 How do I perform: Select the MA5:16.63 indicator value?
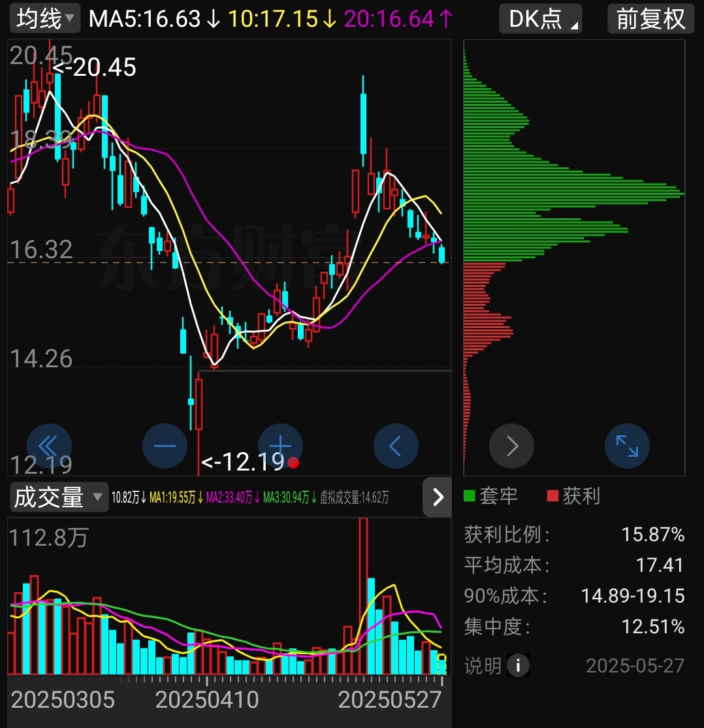155,19
